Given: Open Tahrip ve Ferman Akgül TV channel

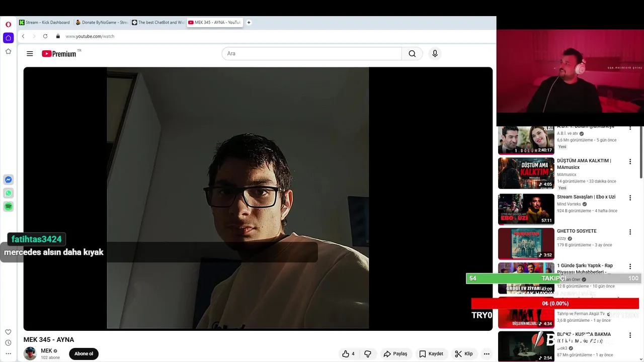Looking at the screenshot, I should pos(581,314).
